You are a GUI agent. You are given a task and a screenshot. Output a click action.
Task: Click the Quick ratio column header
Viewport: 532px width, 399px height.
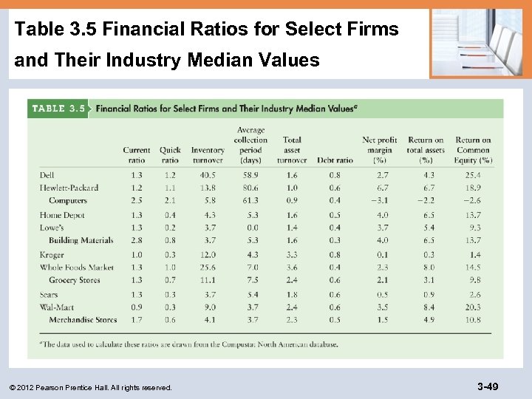point(170,154)
